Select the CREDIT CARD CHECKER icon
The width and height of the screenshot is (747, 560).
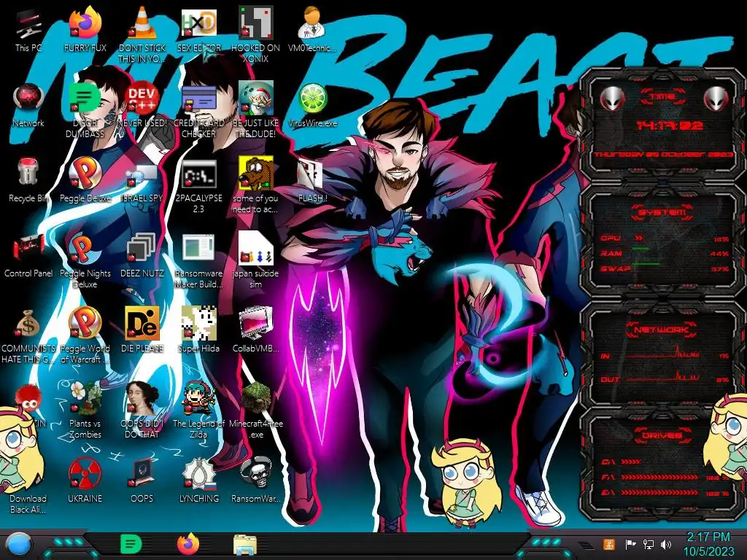point(198,111)
